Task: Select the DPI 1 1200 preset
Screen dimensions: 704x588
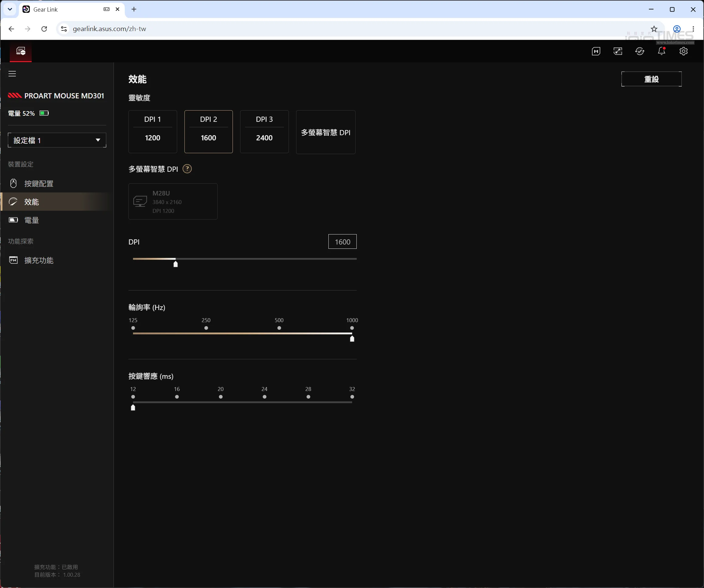Action: coord(152,132)
